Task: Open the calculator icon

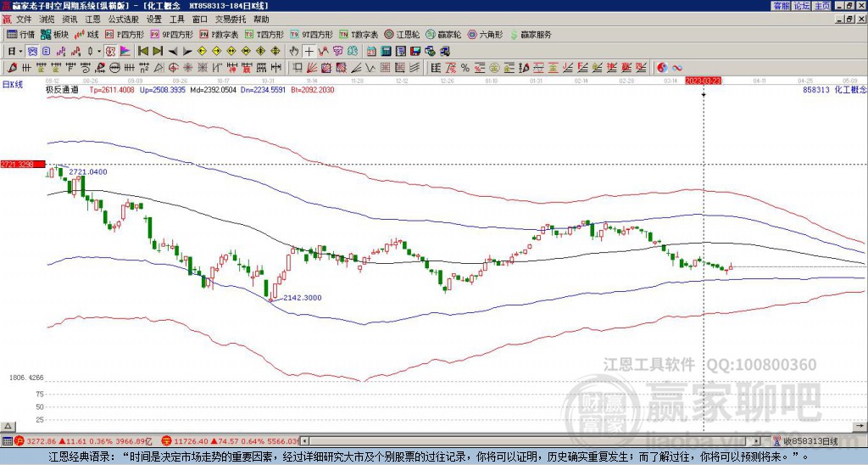Action: click(x=386, y=52)
